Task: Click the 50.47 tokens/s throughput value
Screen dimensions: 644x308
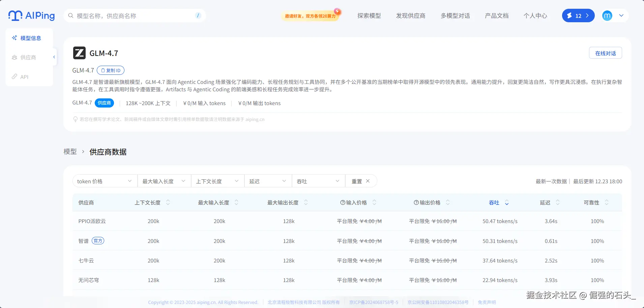Action: pyautogui.click(x=500, y=221)
